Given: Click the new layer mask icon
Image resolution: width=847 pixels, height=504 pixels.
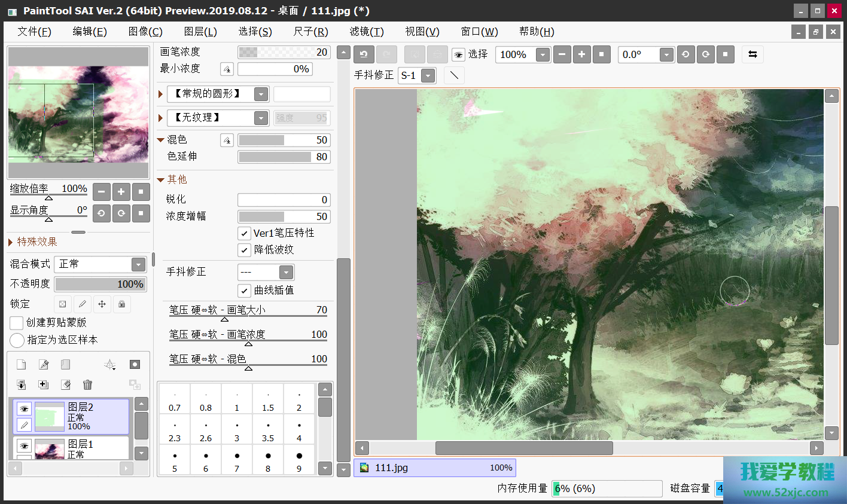Looking at the screenshot, I should pos(135,365).
